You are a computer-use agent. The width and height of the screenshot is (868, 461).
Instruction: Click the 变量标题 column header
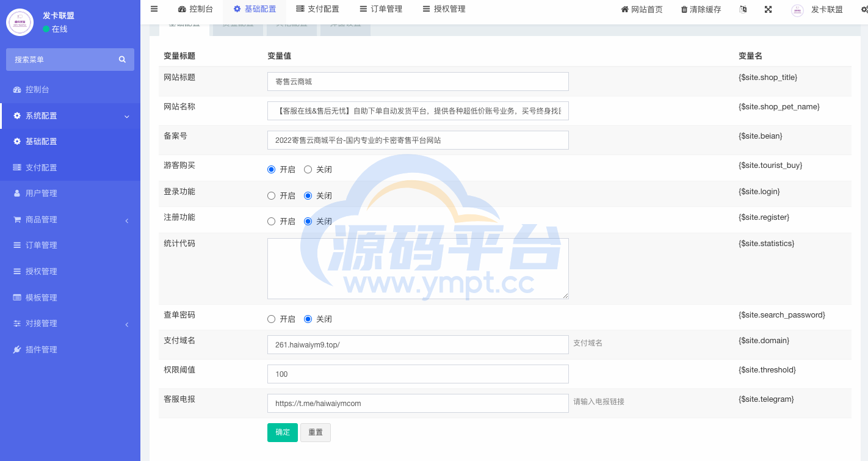tap(179, 56)
